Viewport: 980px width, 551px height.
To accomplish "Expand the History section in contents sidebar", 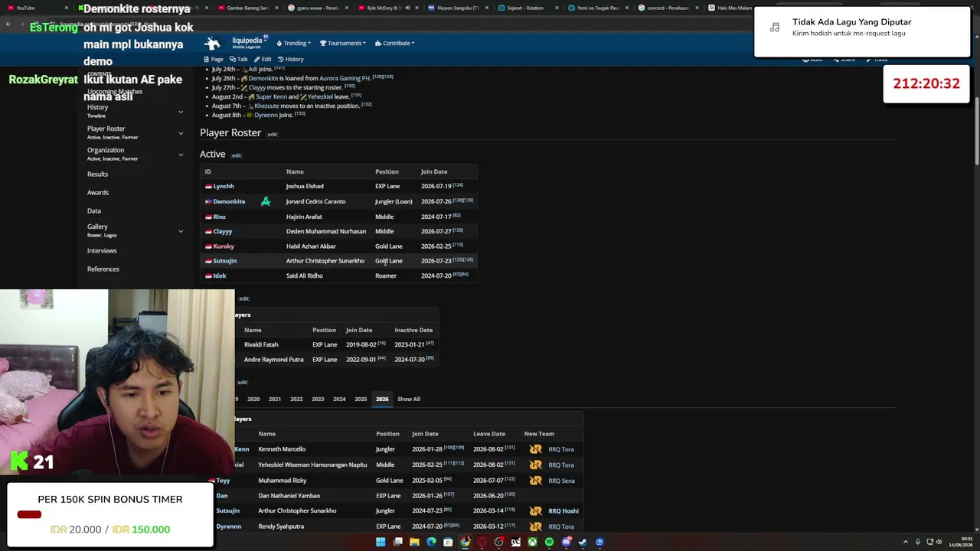I will [181, 112].
